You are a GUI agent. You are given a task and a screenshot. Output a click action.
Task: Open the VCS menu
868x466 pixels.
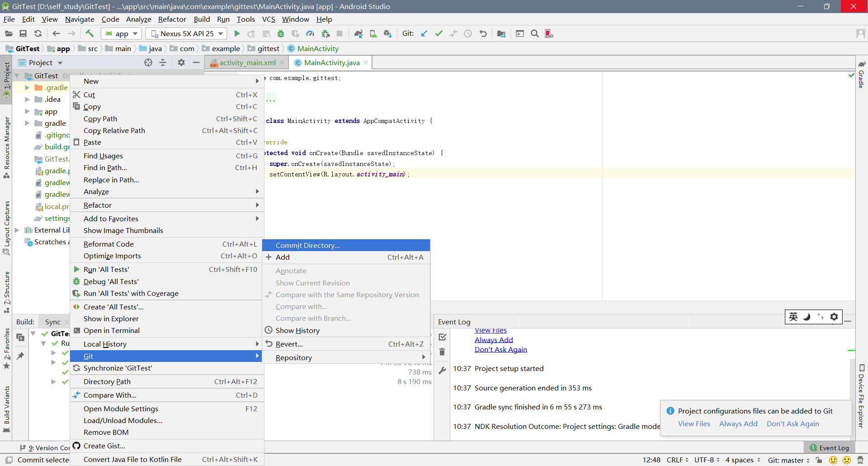tap(269, 19)
